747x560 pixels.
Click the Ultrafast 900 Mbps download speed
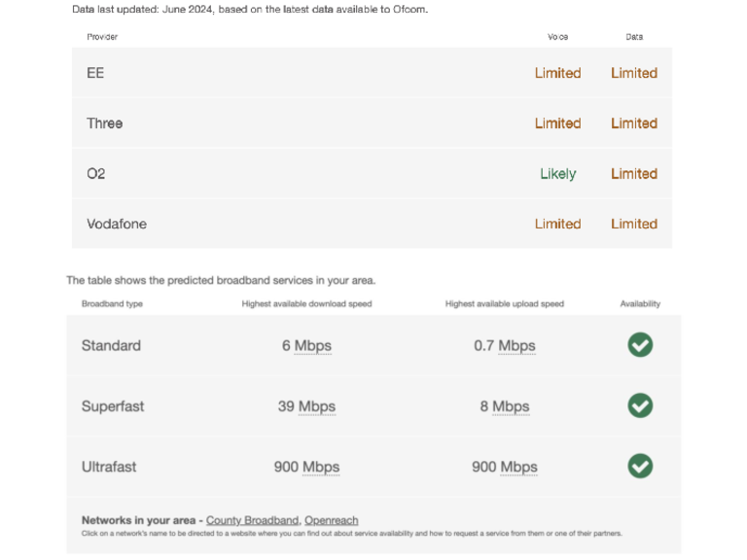(306, 468)
